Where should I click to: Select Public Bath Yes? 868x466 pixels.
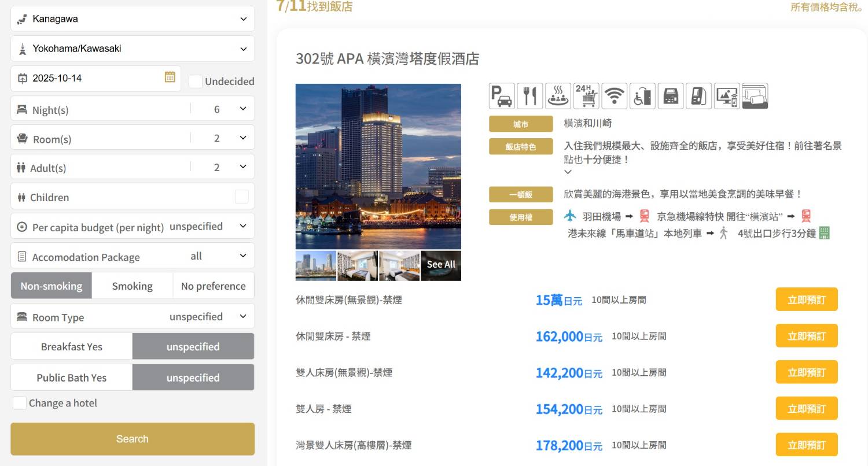point(72,377)
